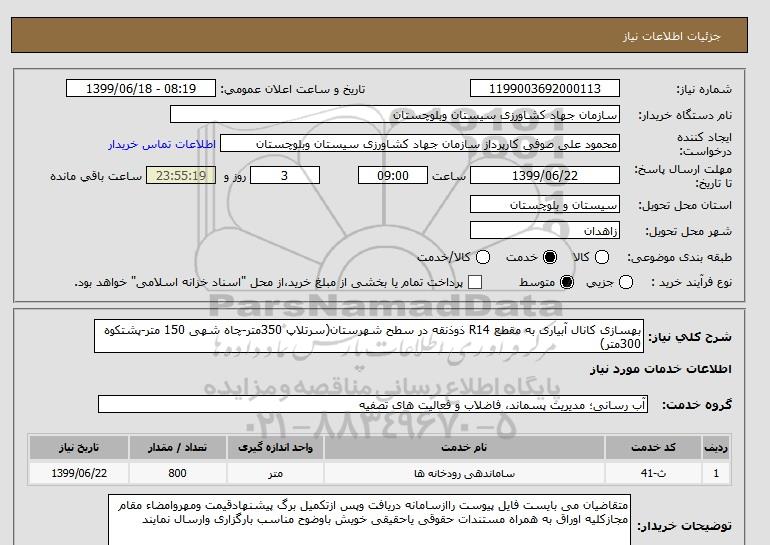This screenshot has width=770, height=545.
Task: Select the کالا/خدمت radio button
Action: (x=483, y=257)
